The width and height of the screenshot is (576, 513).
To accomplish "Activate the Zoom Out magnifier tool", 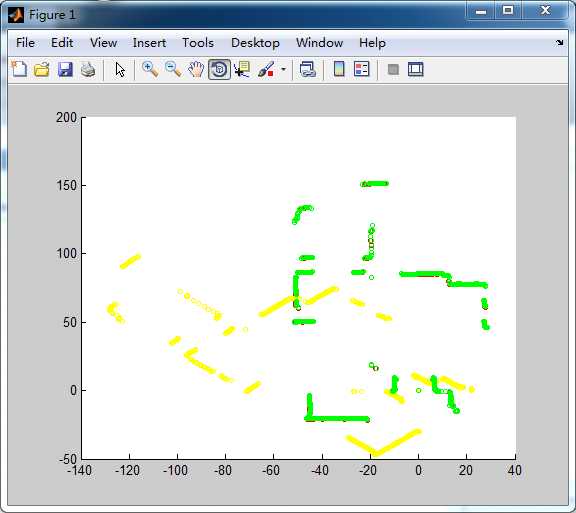I will tap(173, 69).
